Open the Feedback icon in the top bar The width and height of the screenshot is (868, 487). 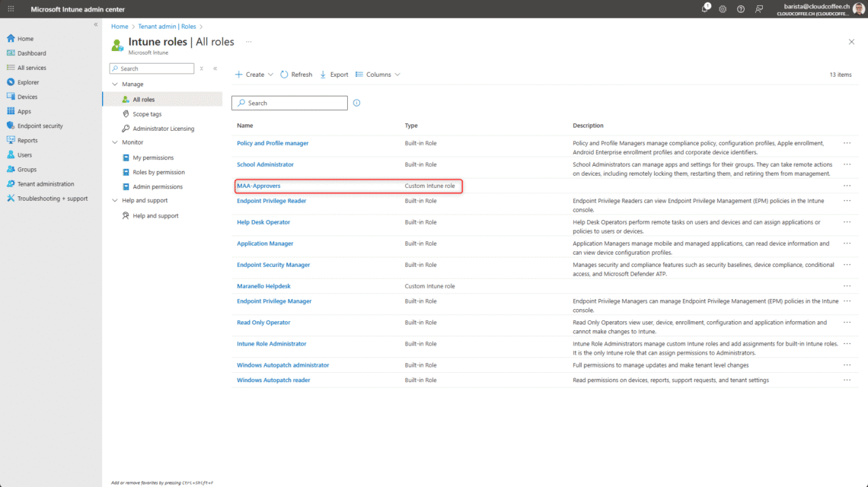pyautogui.click(x=758, y=8)
